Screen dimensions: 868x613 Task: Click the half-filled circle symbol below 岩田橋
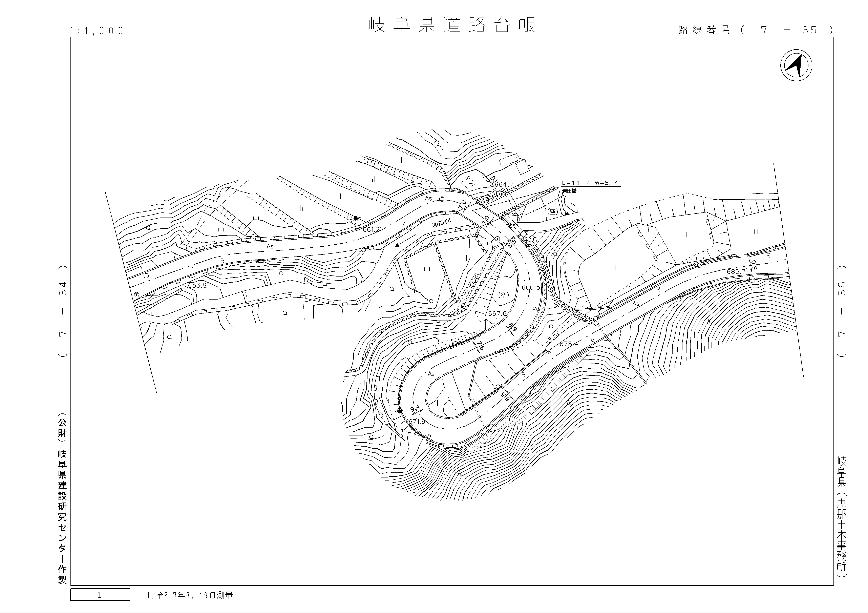coord(566,214)
